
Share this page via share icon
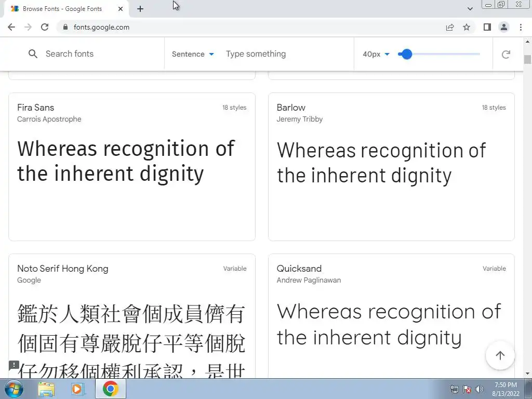(x=450, y=27)
